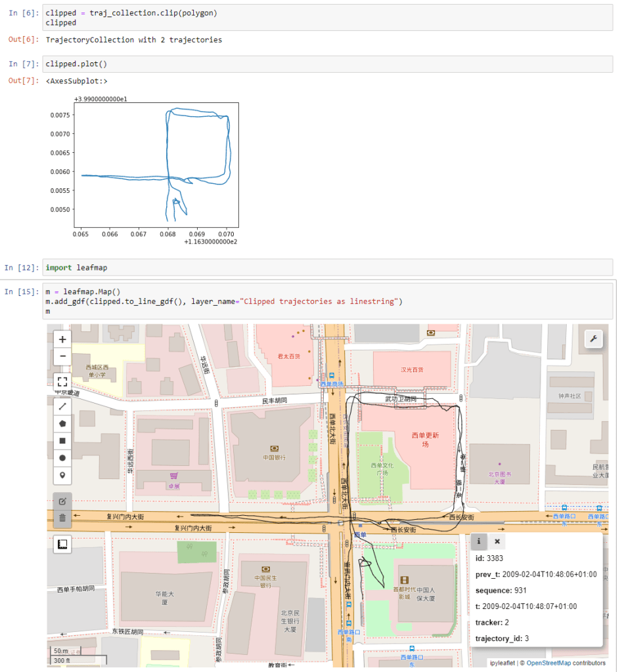
Task: Select the draw polyline tool
Action: (x=62, y=406)
